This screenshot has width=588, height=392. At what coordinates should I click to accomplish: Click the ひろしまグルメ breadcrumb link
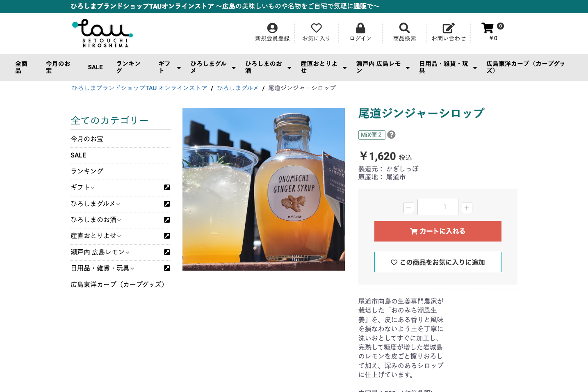click(237, 88)
